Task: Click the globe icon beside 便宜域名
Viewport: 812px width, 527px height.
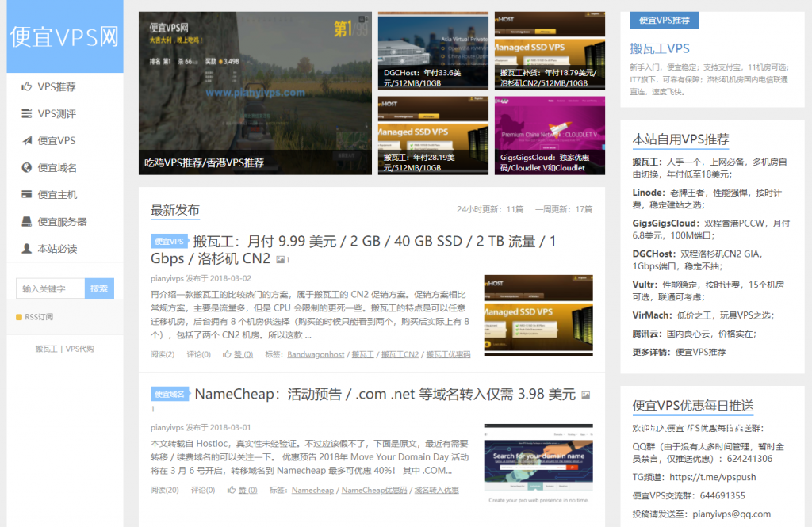Action: coord(26,167)
